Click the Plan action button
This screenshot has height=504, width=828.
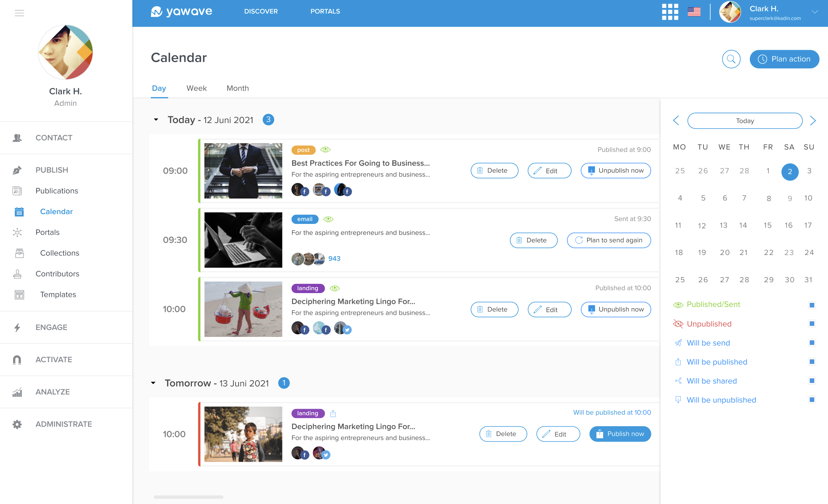pos(784,59)
